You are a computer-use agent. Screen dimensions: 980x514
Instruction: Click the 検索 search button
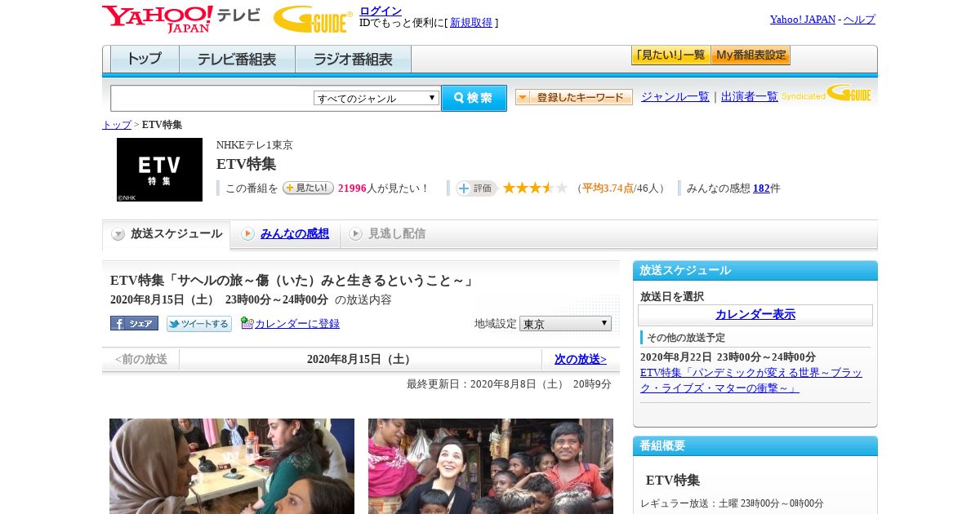pos(474,98)
